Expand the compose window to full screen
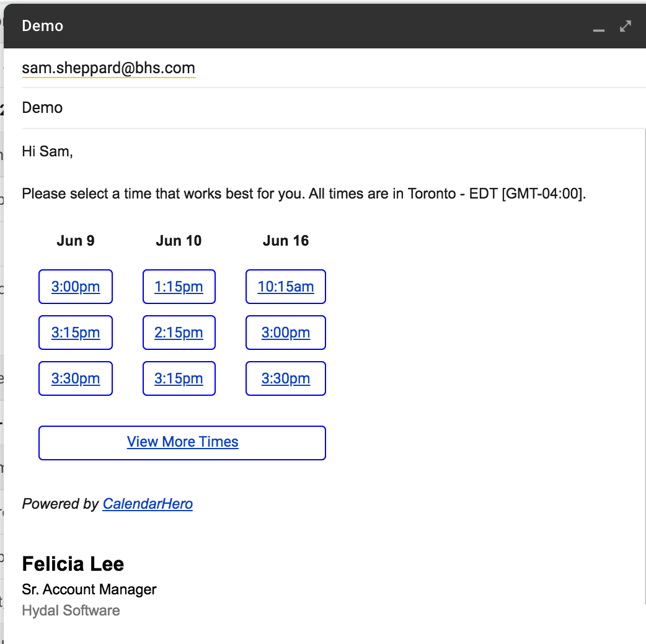The height and width of the screenshot is (644, 646). pos(626,26)
